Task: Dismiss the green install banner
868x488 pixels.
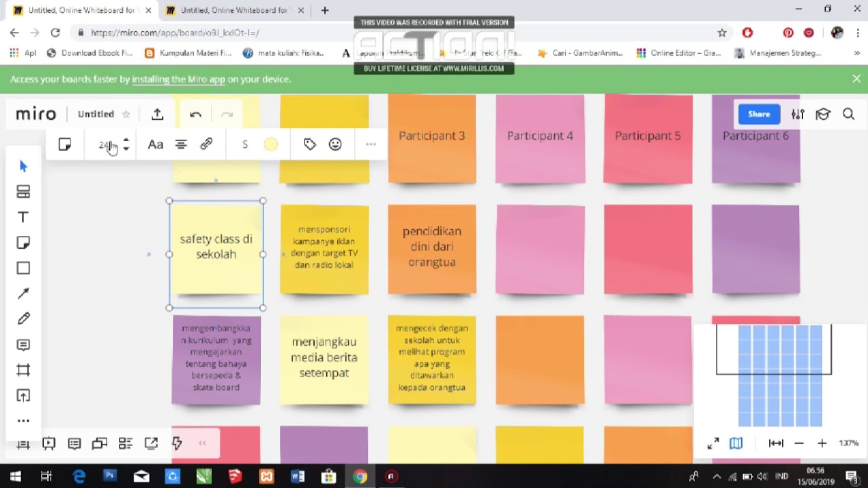Action: 856,79
